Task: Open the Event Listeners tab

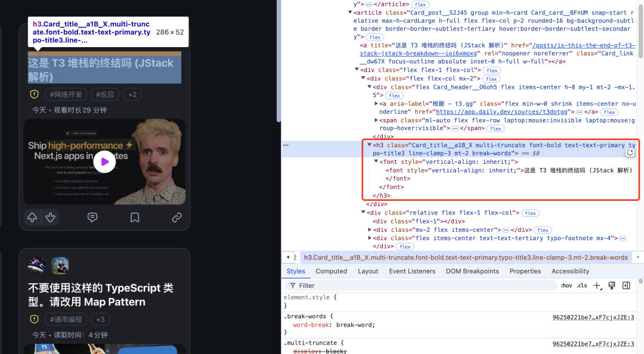Action: (412, 271)
